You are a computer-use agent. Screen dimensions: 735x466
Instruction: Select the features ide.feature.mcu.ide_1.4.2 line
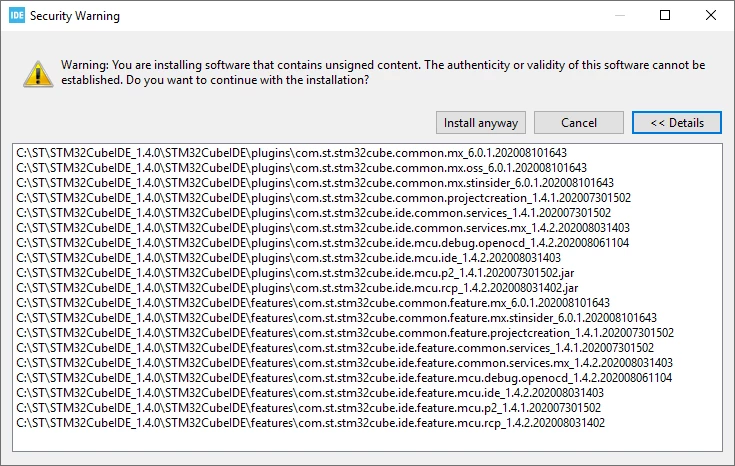pyautogui.click(x=310, y=393)
